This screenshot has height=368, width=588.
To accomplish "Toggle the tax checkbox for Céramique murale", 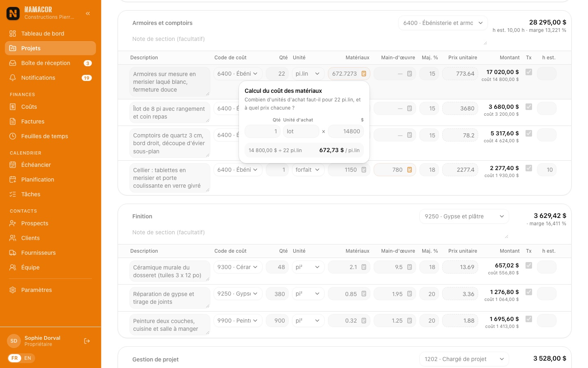I will [529, 265].
